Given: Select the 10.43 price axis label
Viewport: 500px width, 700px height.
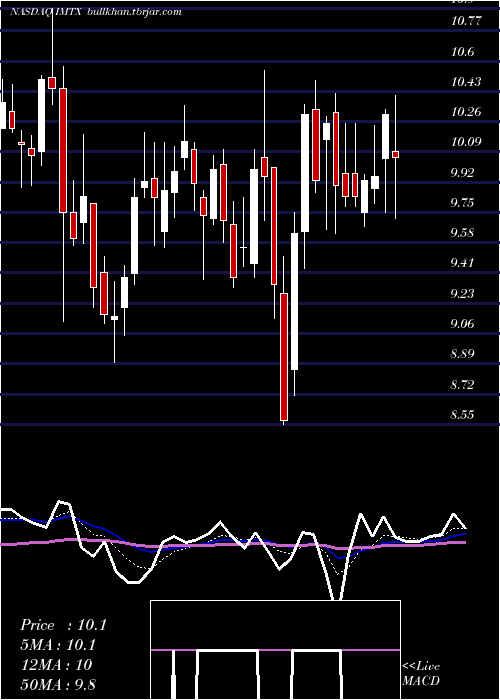Looking at the screenshot, I should (466, 82).
